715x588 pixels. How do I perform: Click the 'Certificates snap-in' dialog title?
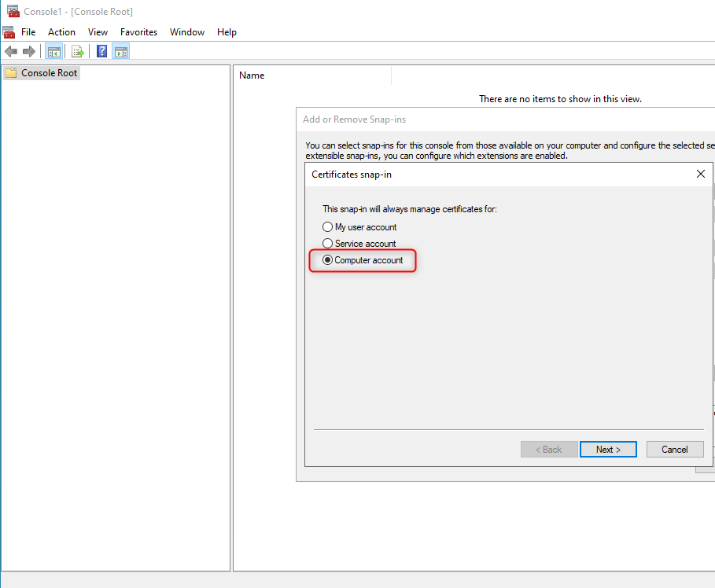(352, 175)
